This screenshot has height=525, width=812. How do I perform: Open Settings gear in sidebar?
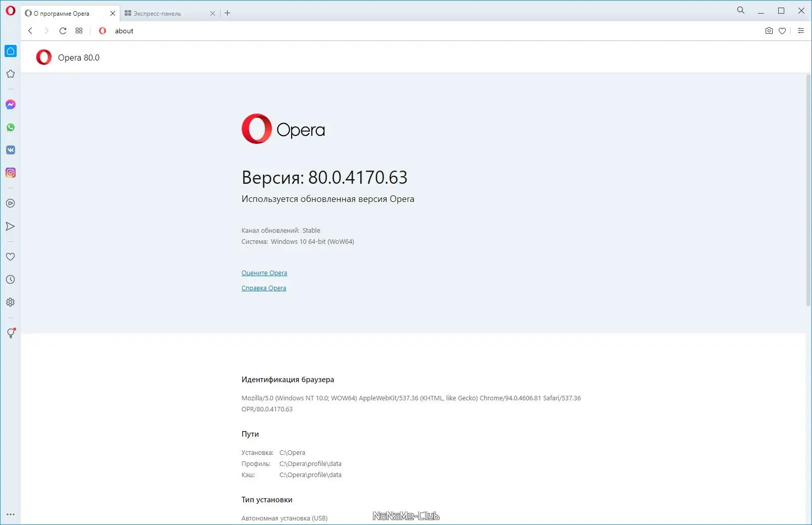(11, 302)
